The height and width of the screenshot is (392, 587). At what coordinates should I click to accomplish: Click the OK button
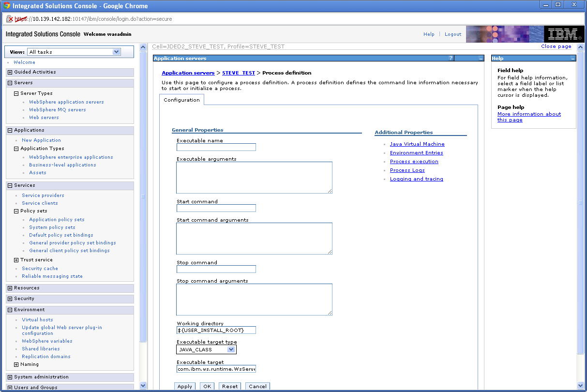[x=207, y=386]
